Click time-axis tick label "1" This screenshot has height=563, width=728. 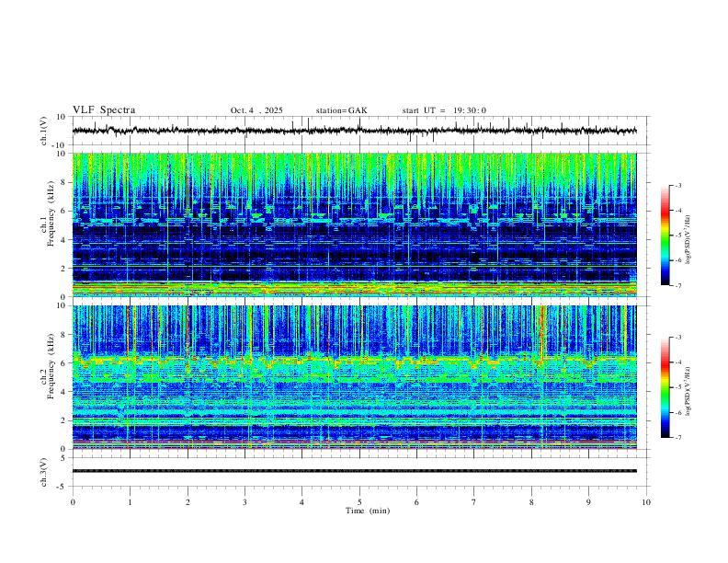click(x=130, y=502)
